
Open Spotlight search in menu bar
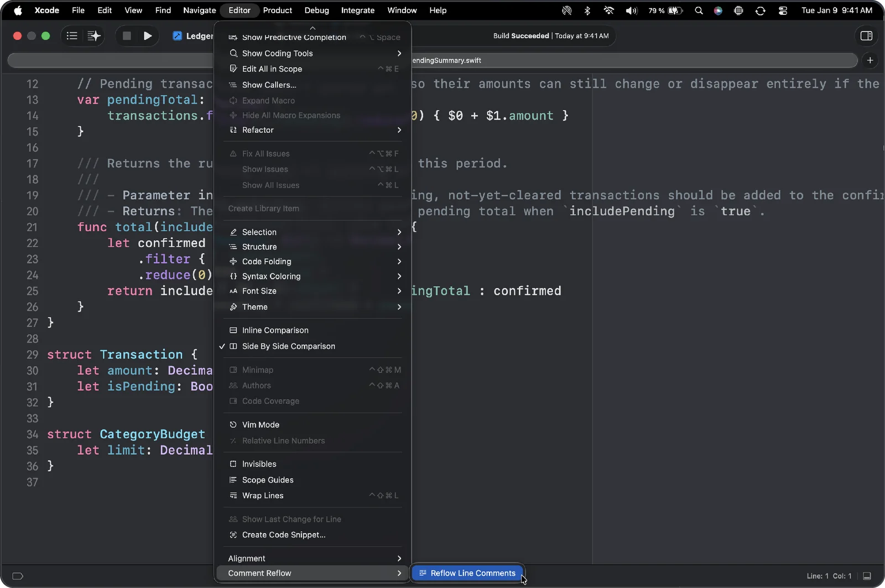tap(699, 10)
